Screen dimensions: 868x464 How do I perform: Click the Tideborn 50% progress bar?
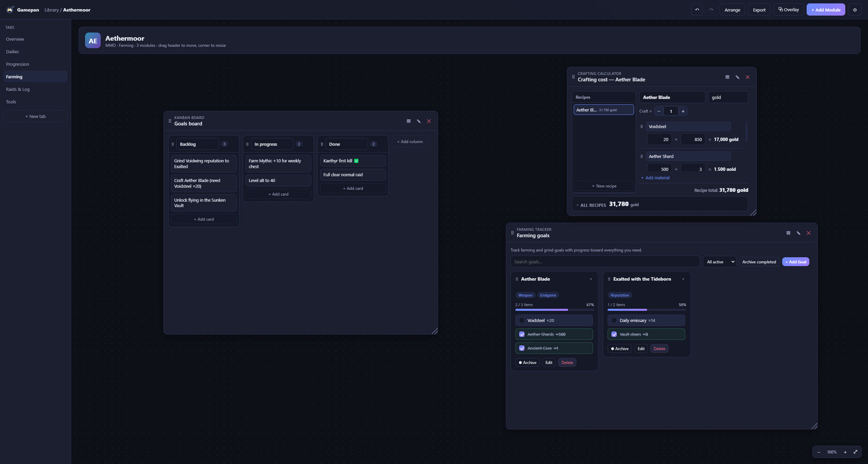point(646,310)
